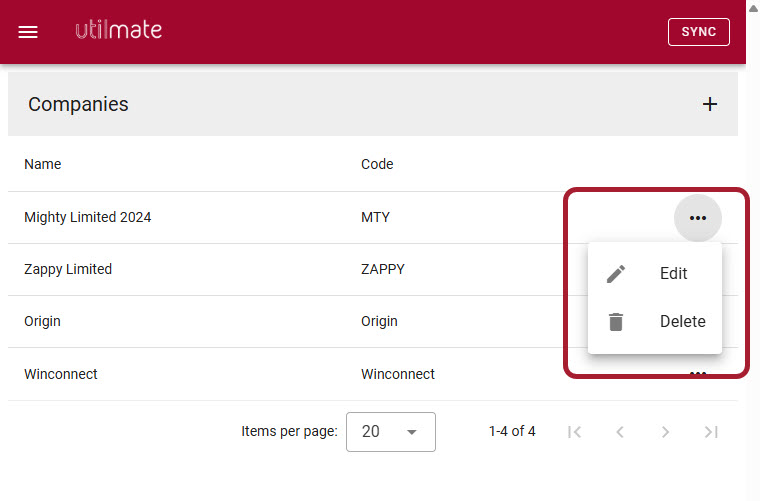Click the 1-4 of 4 range label

(512, 431)
